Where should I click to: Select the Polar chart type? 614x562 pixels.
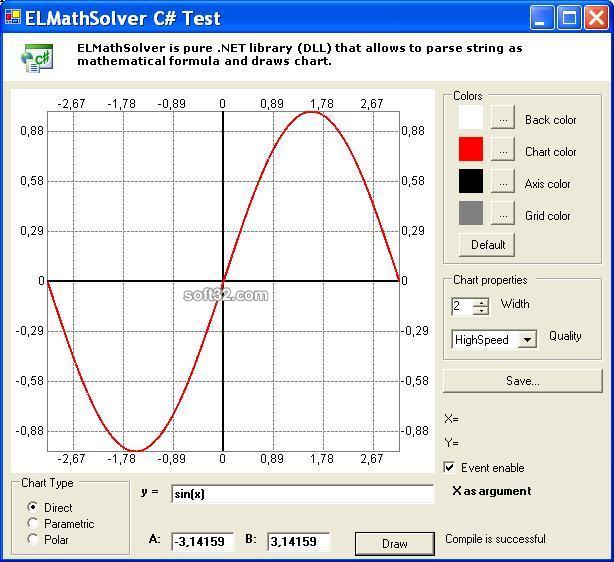[x=33, y=539]
